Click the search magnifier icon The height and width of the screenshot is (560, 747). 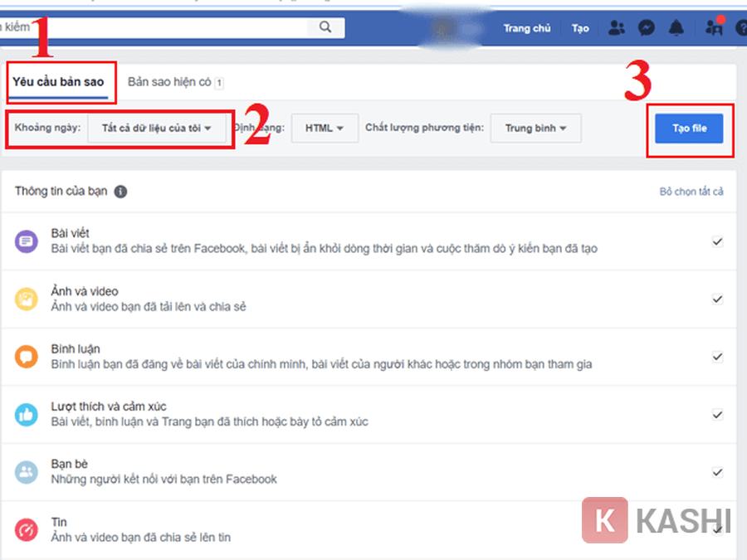pyautogui.click(x=324, y=27)
